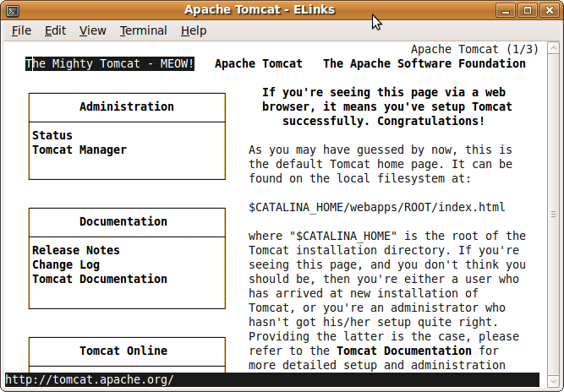Open Tomcat Documentation link in sidebar box
Image resolution: width=564 pixels, height=392 pixels.
[x=100, y=279]
